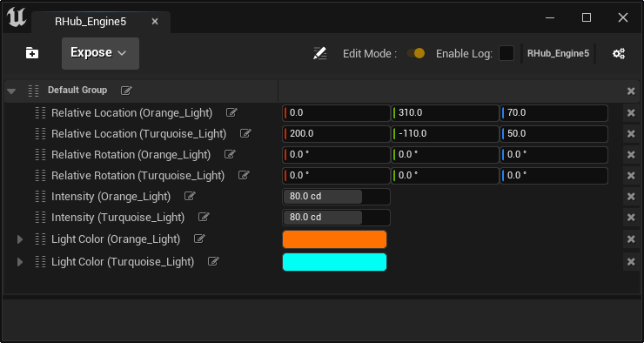
Task: Enable the Enable Log checkbox
Action: (x=506, y=53)
